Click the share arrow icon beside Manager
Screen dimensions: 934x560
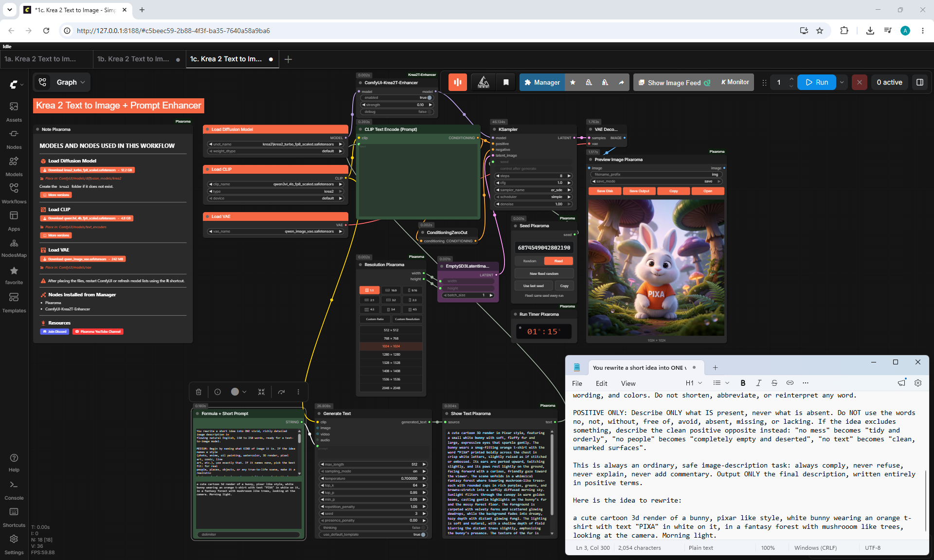pos(621,82)
